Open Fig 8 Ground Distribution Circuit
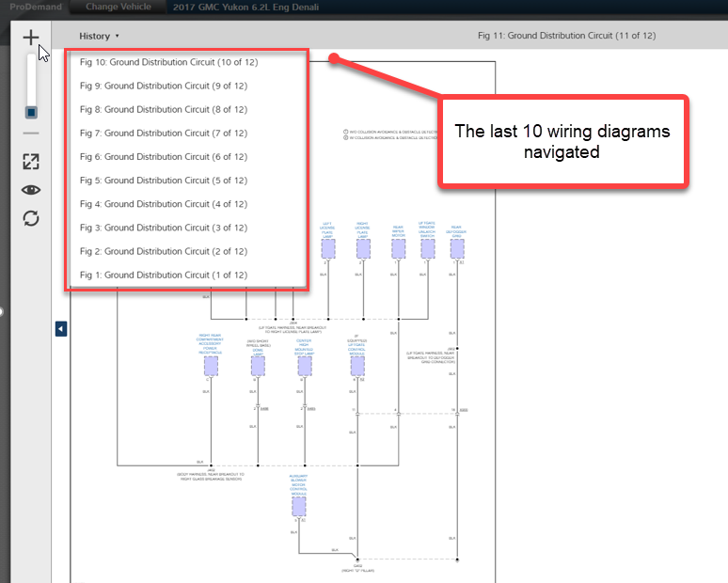 (x=163, y=110)
